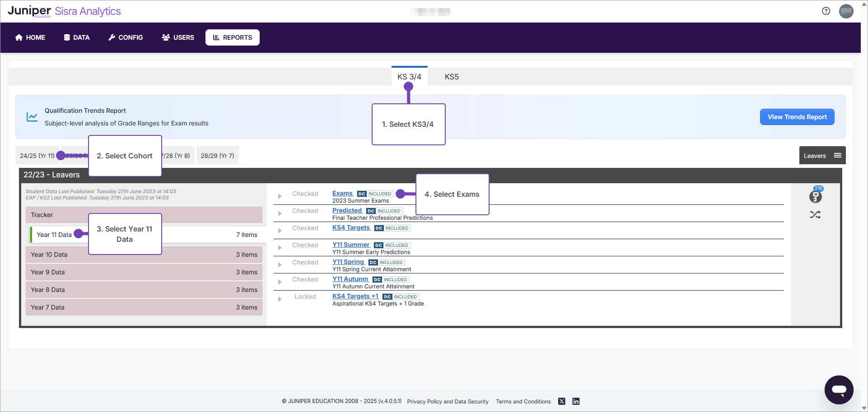This screenshot has width=868, height=412.
Task: Click the shuffle arrows icon
Action: [815, 215]
